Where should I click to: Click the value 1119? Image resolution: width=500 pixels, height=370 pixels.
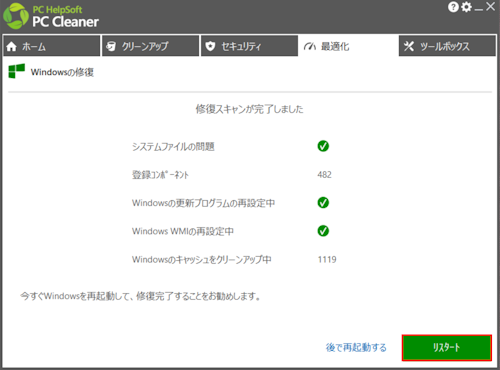pyautogui.click(x=327, y=259)
